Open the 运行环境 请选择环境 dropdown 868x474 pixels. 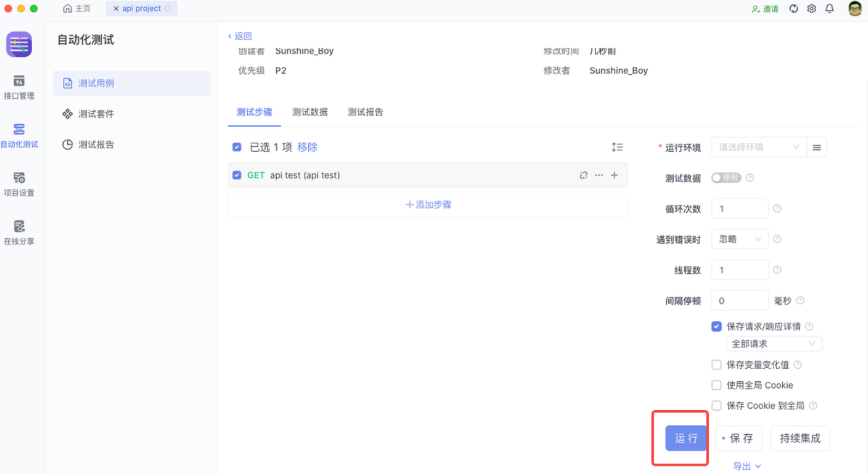coord(759,147)
